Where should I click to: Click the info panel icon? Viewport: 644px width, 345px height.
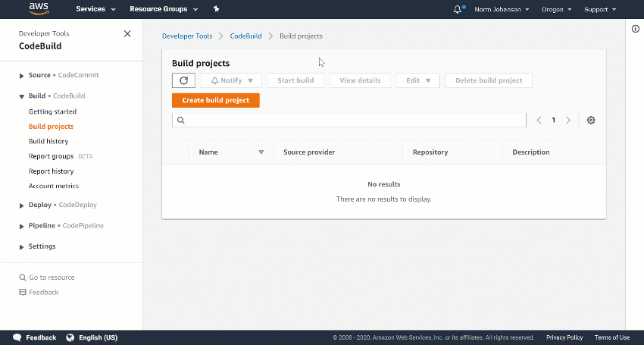point(636,29)
